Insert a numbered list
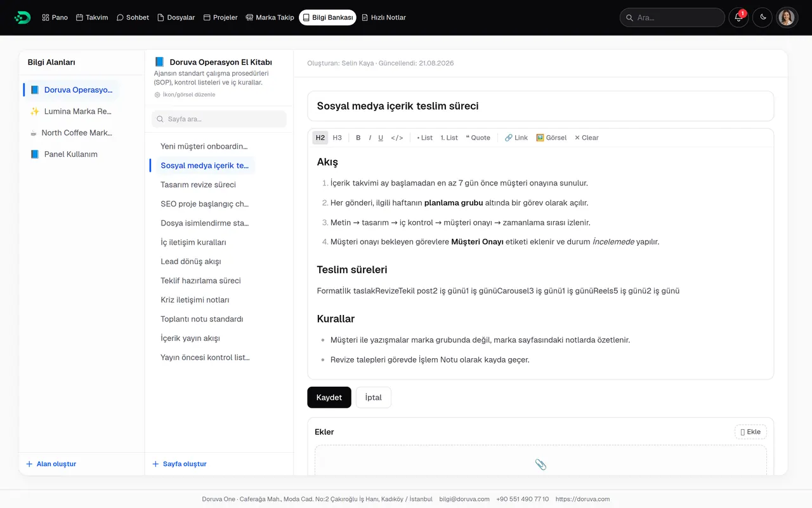 pyautogui.click(x=449, y=138)
